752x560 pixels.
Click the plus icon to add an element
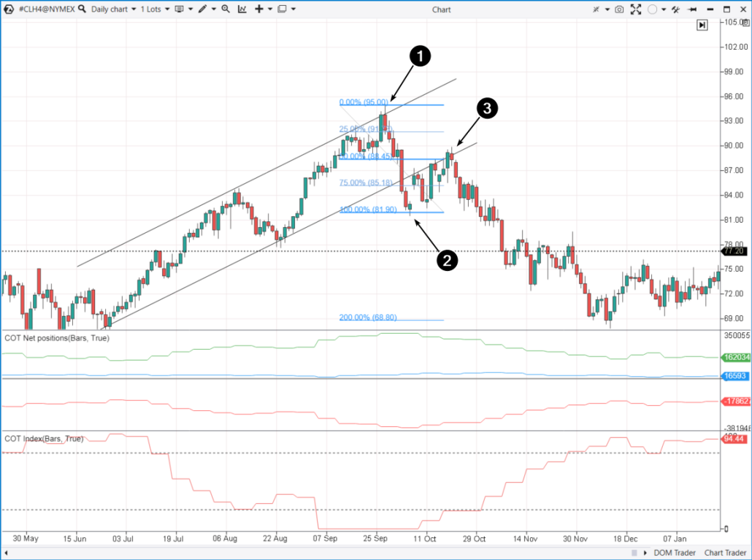260,9
